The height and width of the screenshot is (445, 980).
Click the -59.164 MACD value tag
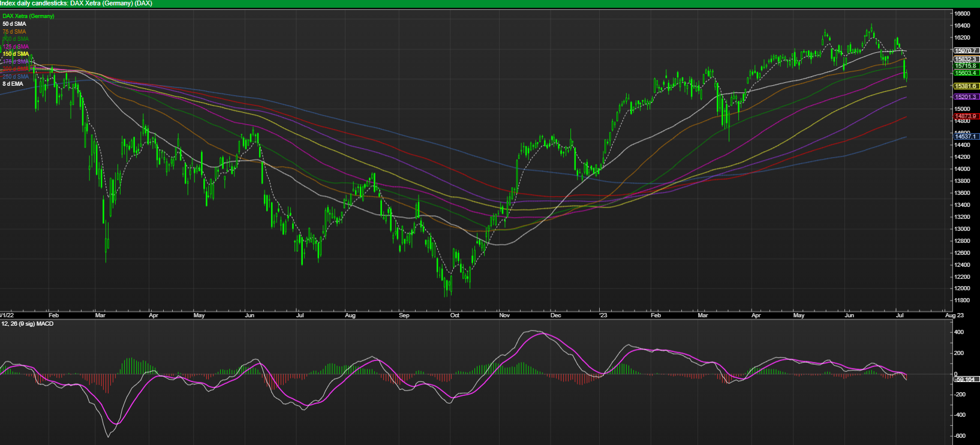[965, 380]
